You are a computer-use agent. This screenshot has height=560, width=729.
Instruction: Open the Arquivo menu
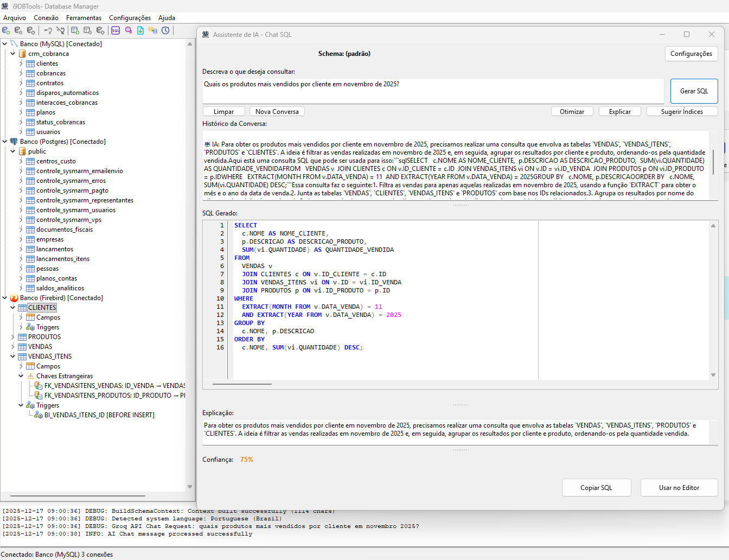pyautogui.click(x=15, y=18)
